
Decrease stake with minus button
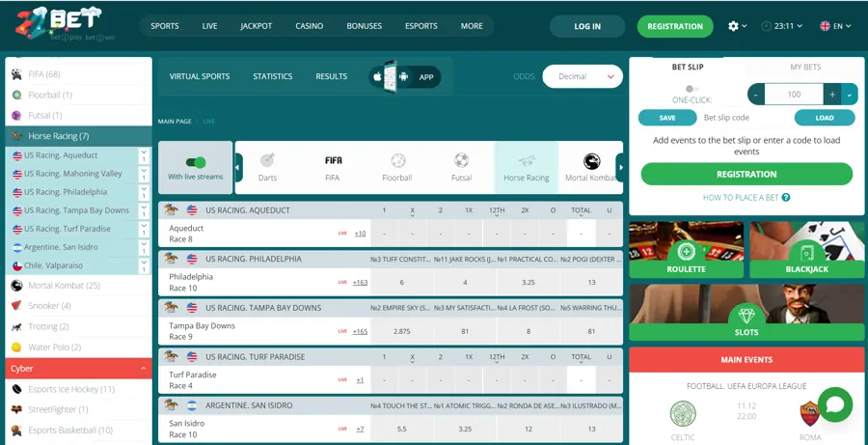756,95
